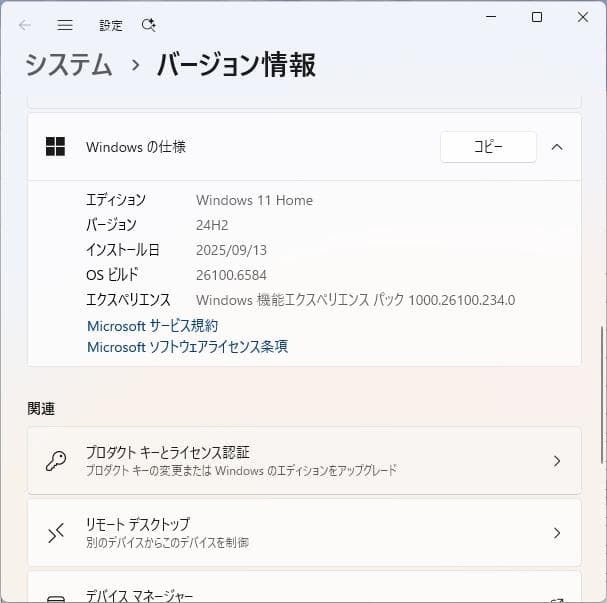This screenshot has width=607, height=603.
Task: Maximize the settings window
Action: coord(537,17)
